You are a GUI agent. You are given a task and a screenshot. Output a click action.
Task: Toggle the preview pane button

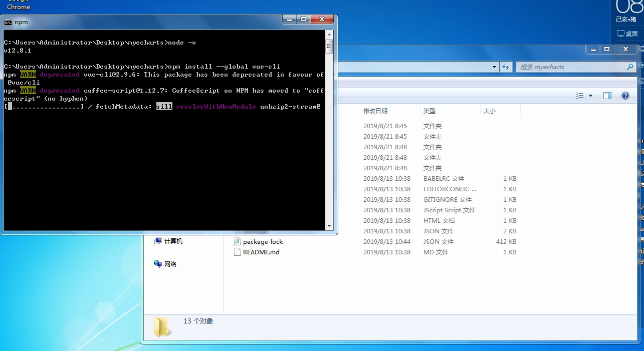pos(607,96)
